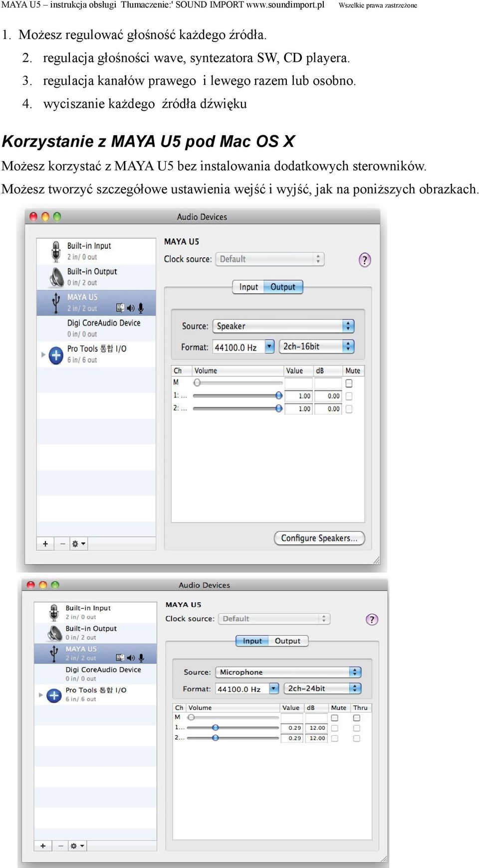This screenshot has height=868, width=479.
Task: Expand Pro Tools disclosure triangle, lower window
Action: click(x=41, y=694)
